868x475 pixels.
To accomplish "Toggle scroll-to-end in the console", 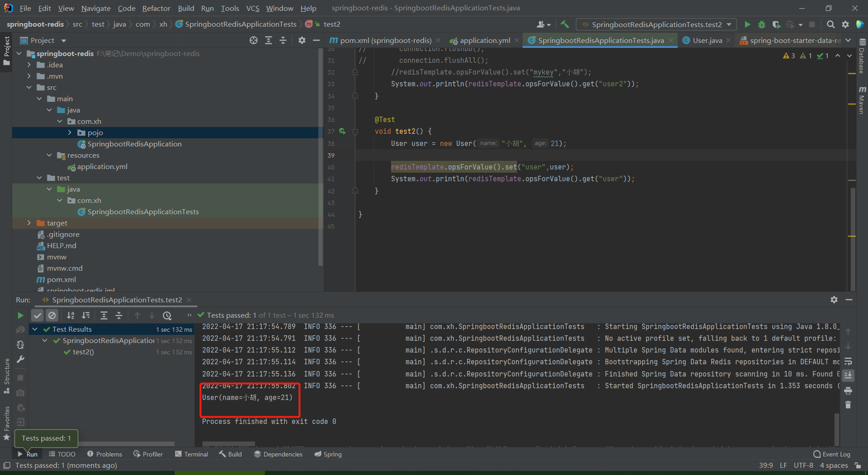I will pyautogui.click(x=848, y=375).
